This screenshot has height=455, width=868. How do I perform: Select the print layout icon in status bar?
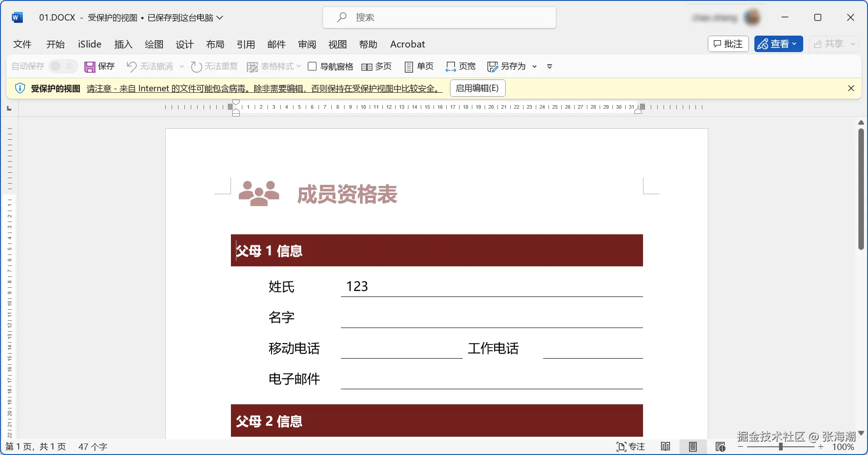[693, 446]
